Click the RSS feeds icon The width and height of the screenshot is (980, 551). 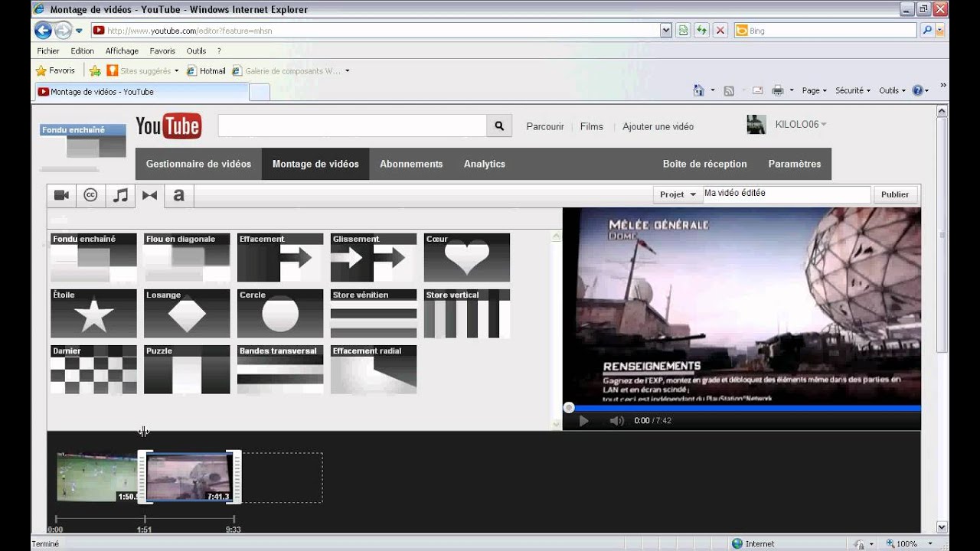coord(729,90)
